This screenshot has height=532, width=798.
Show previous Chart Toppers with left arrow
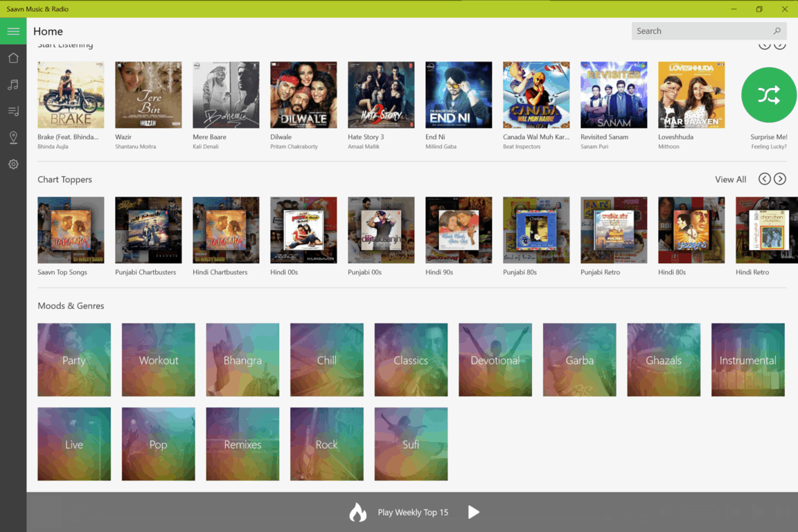click(765, 179)
